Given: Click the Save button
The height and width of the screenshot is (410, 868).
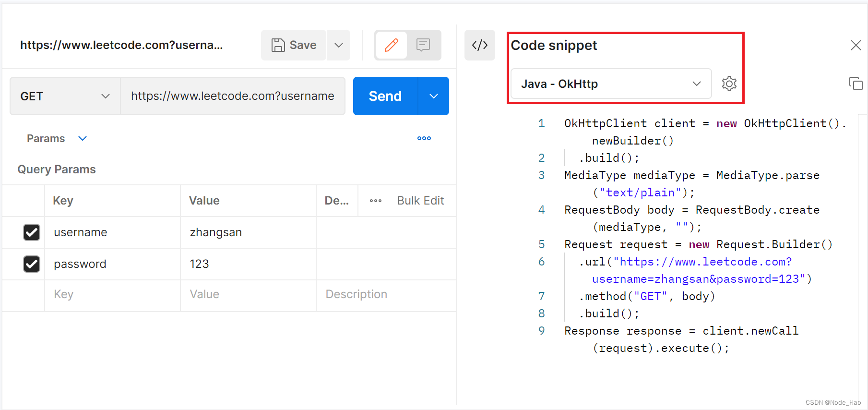Looking at the screenshot, I should (x=294, y=45).
